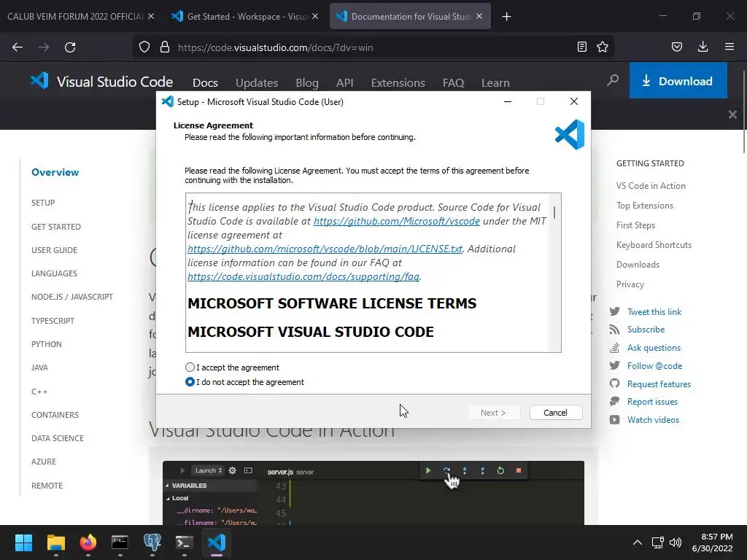Screen dimensions: 747x560
Task: Open the Updates nav item
Action: tap(257, 83)
